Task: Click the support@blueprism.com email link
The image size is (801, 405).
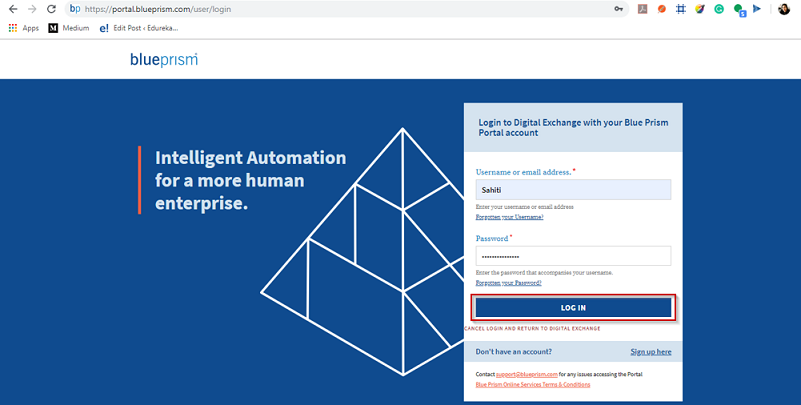Action: point(526,374)
